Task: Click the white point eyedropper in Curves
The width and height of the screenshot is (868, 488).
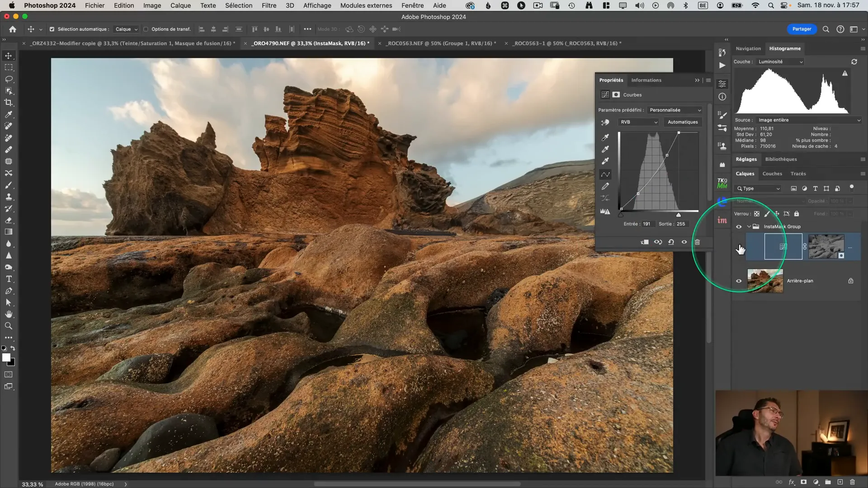Action: click(x=605, y=161)
